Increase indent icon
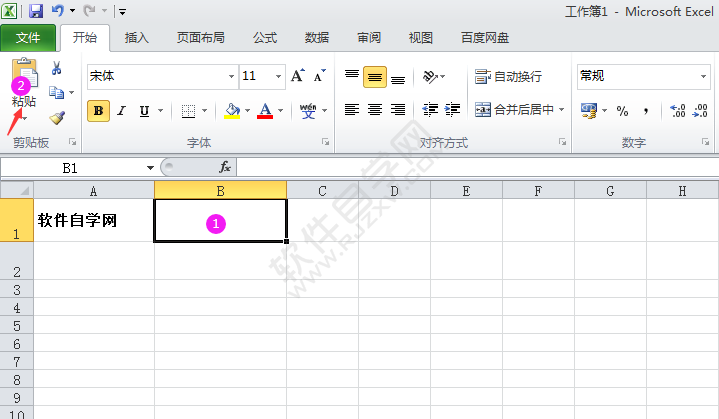The height and width of the screenshot is (419, 719). (x=453, y=110)
